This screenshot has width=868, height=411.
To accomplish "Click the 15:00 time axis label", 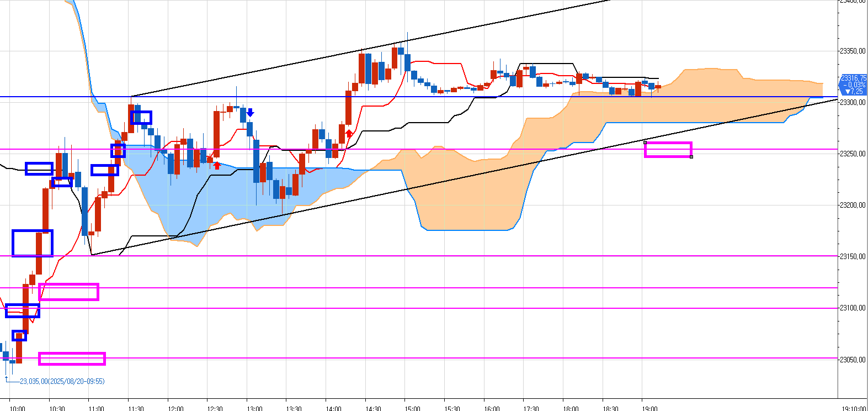I will coord(413,408).
